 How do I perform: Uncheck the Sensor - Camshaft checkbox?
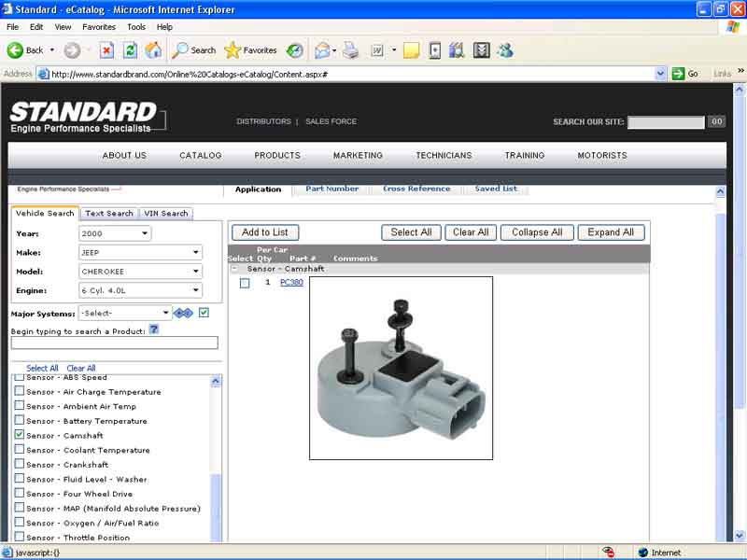(20, 435)
